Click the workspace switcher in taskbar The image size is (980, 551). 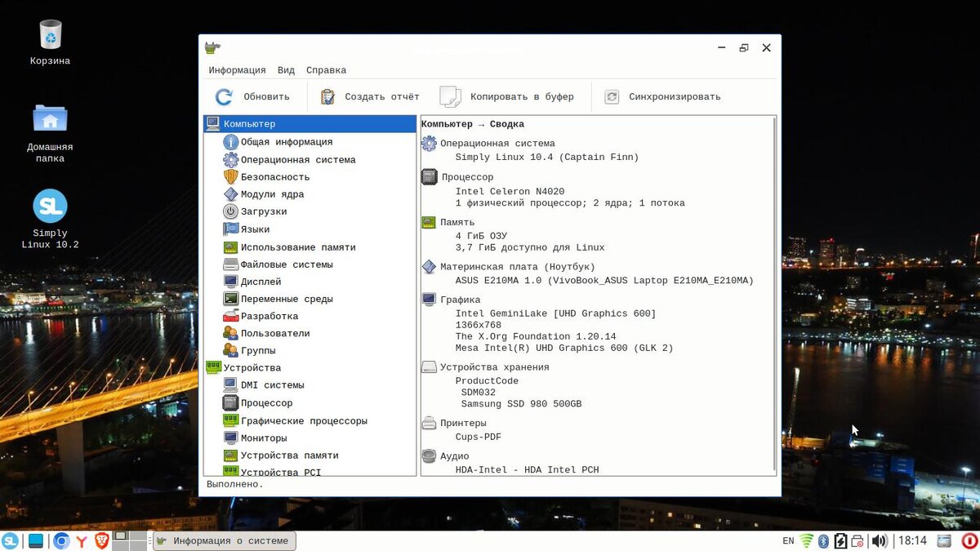tap(129, 540)
